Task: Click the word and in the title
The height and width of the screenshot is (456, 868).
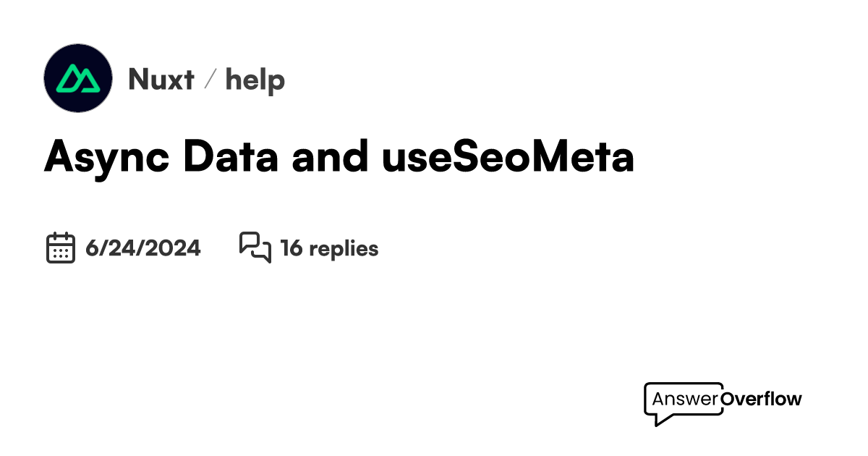Action: [330, 157]
